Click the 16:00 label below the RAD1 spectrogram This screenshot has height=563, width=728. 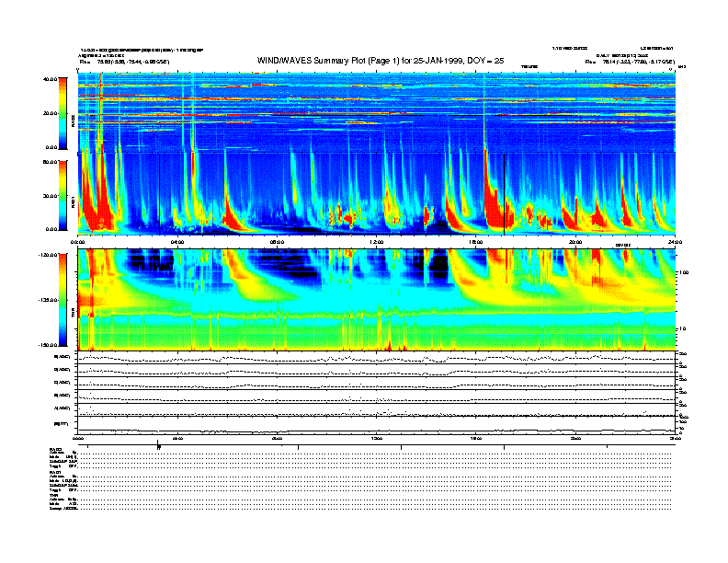(476, 242)
